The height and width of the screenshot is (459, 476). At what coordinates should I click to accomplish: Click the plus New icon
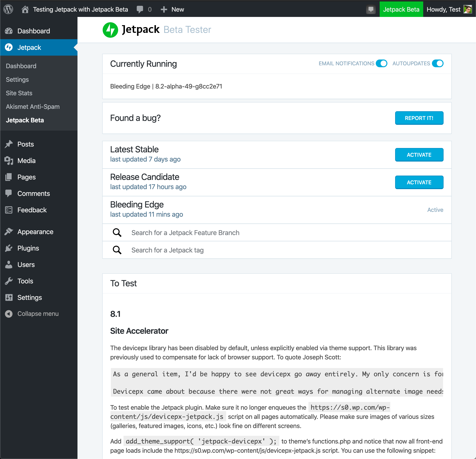click(x=164, y=9)
